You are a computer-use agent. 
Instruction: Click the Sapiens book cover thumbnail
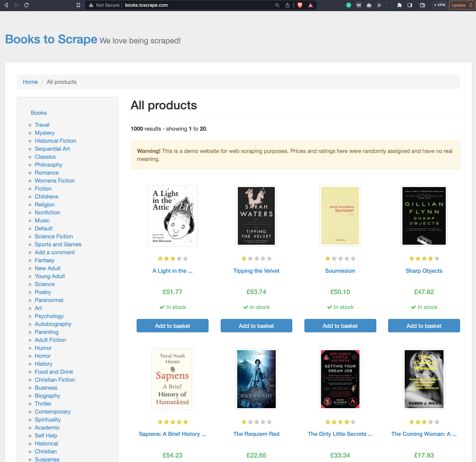coord(172,379)
